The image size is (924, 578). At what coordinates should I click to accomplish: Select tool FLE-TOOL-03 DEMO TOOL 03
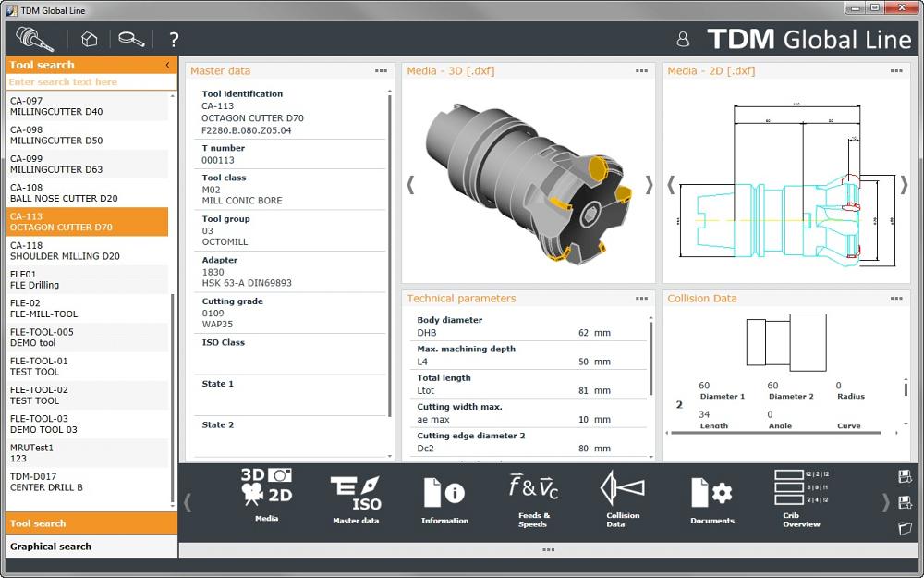tap(87, 424)
